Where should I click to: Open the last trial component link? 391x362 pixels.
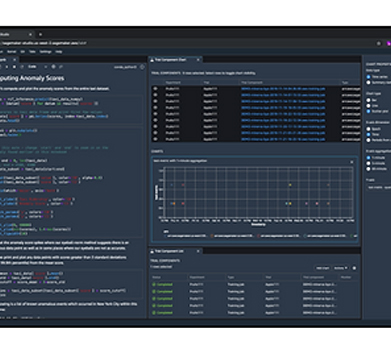click(283, 139)
